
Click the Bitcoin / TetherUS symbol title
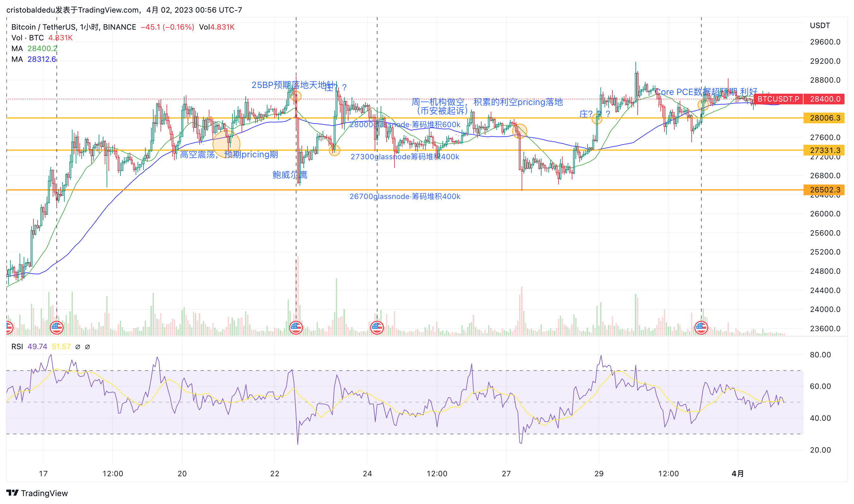click(74, 27)
